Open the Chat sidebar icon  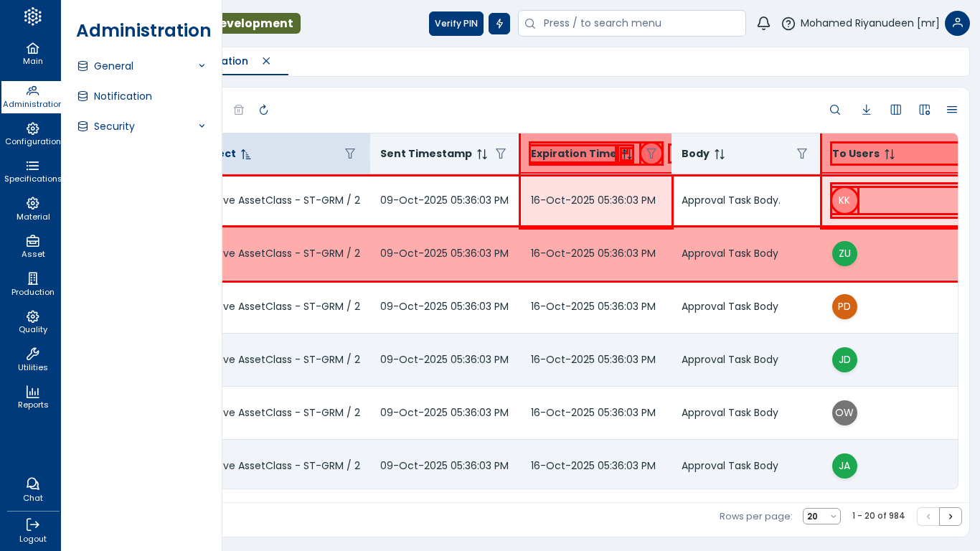point(32,489)
